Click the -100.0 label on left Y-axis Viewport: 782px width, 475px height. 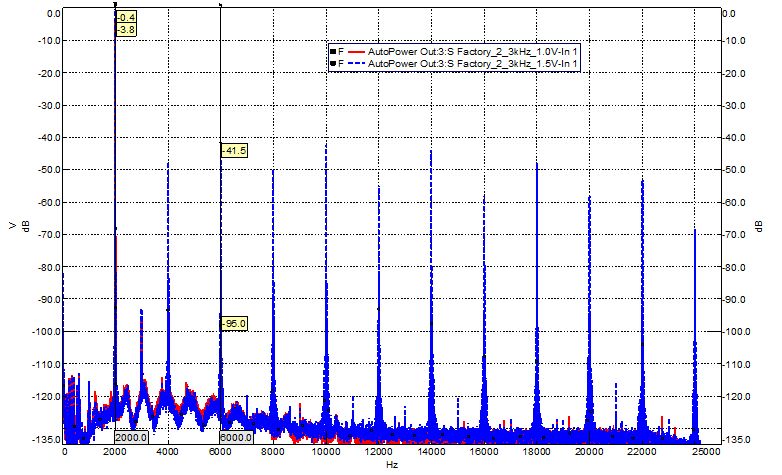tap(48, 331)
